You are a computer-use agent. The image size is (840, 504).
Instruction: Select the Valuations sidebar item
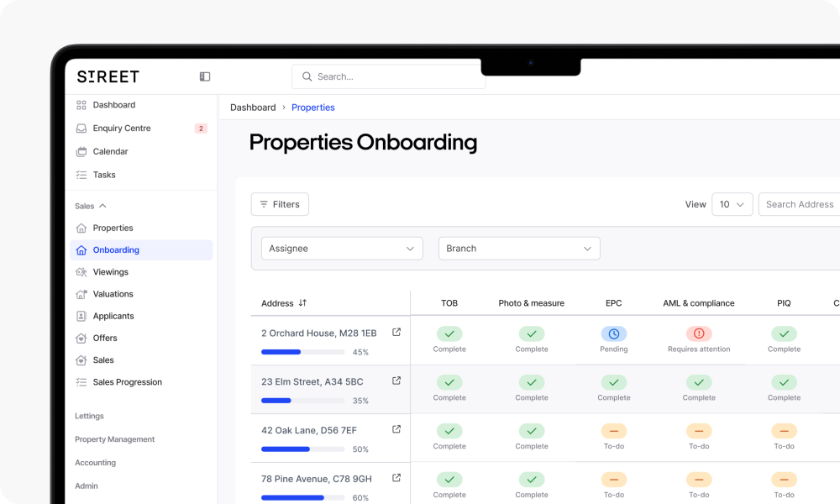pyautogui.click(x=113, y=293)
